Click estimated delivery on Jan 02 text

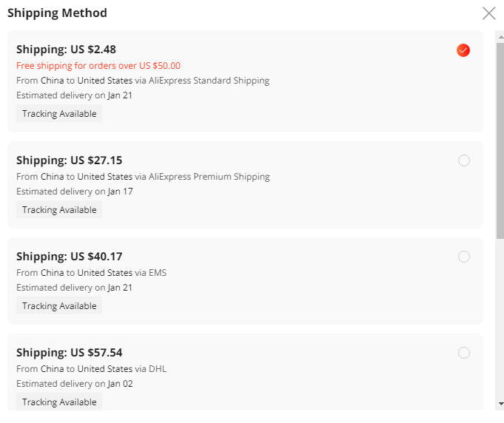74,384
